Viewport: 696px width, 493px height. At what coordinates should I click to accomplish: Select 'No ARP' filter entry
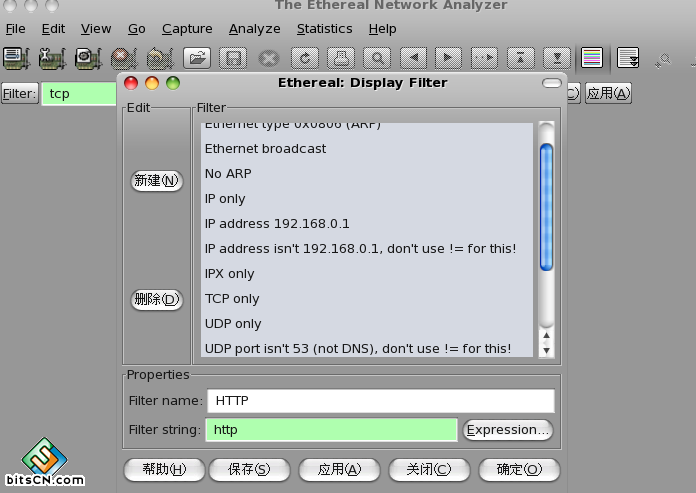(228, 174)
